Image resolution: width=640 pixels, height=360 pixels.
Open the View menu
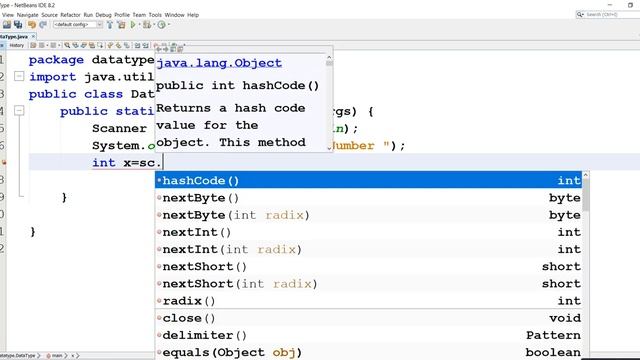[x=8, y=15]
